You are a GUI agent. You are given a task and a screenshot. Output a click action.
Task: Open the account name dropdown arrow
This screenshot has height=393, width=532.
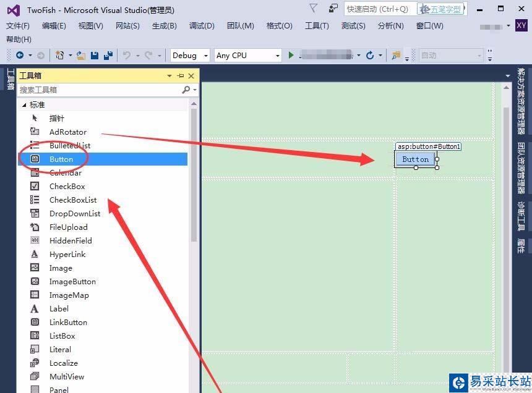coord(508,26)
